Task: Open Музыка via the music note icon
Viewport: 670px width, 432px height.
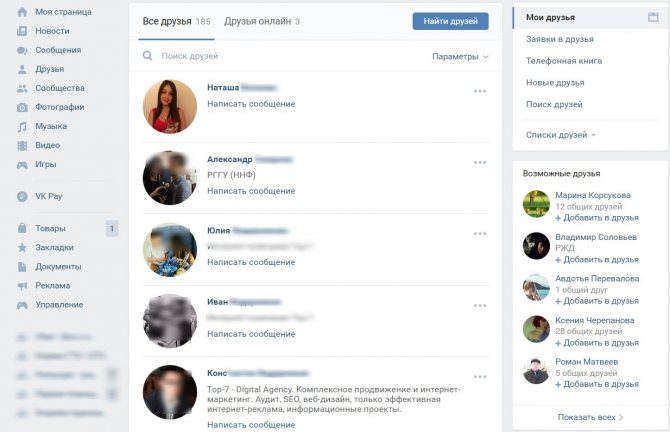Action: pyautogui.click(x=22, y=126)
